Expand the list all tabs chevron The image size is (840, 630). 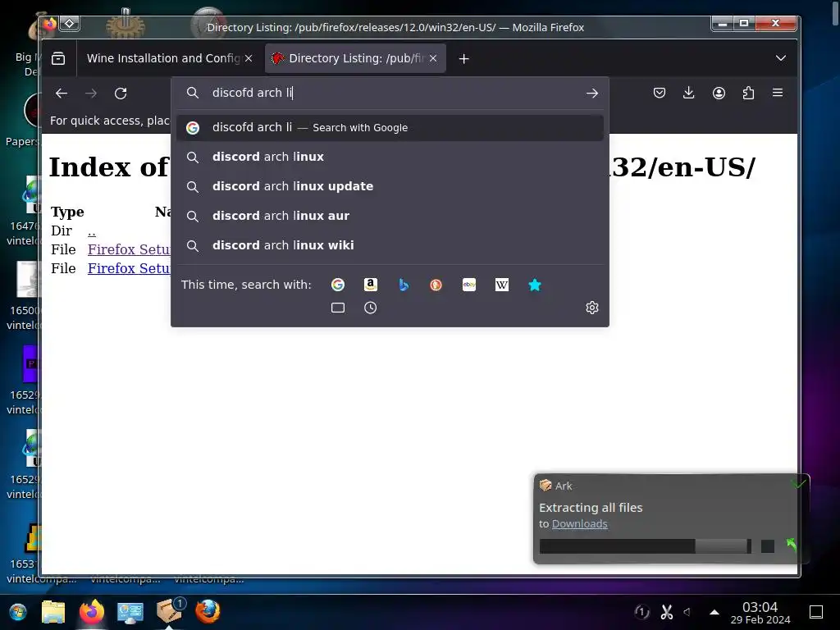(781, 58)
